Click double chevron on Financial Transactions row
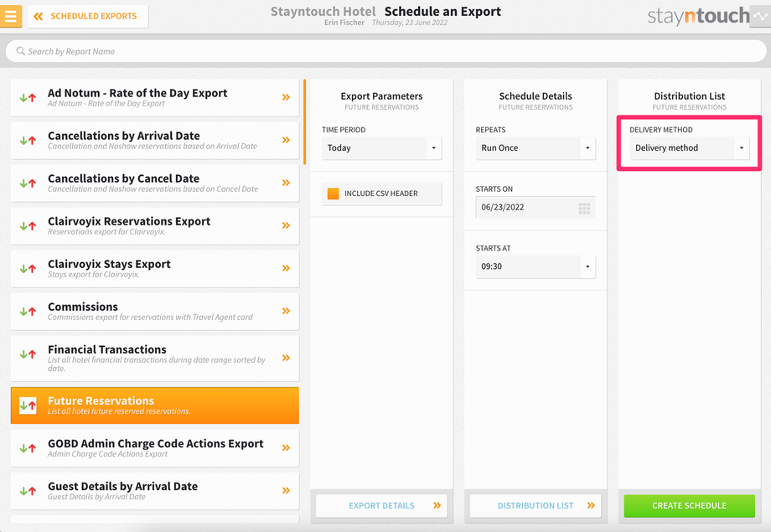This screenshot has width=771, height=532. click(x=286, y=358)
